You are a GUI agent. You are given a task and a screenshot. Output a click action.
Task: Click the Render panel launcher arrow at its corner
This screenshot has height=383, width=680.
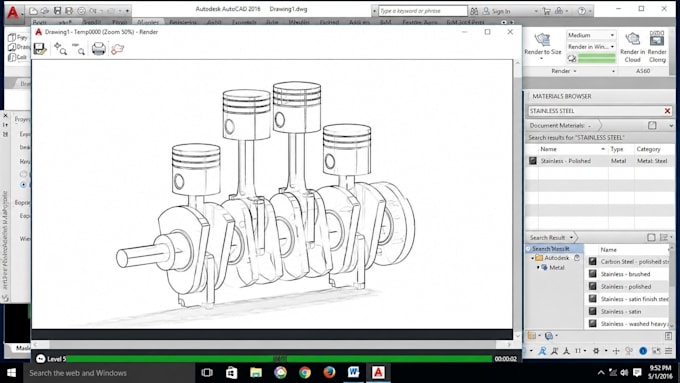[613, 71]
